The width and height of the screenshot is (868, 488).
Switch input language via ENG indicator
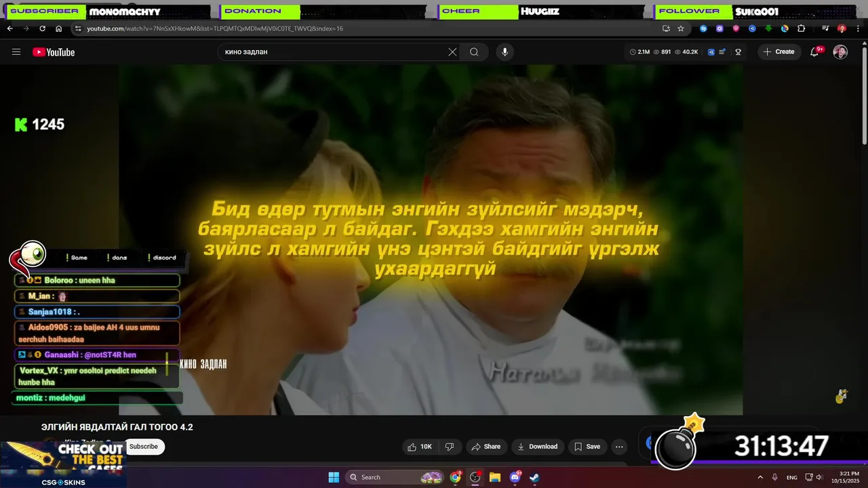(x=792, y=477)
